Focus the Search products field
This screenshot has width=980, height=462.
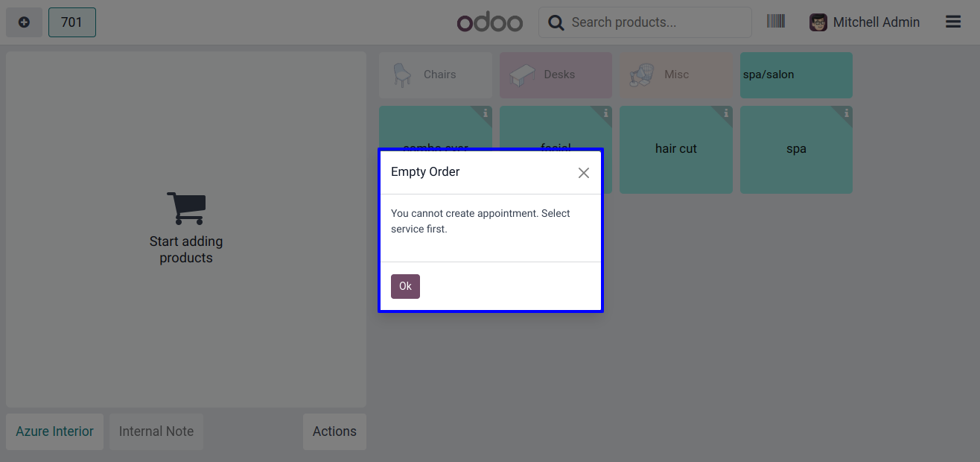point(655,22)
